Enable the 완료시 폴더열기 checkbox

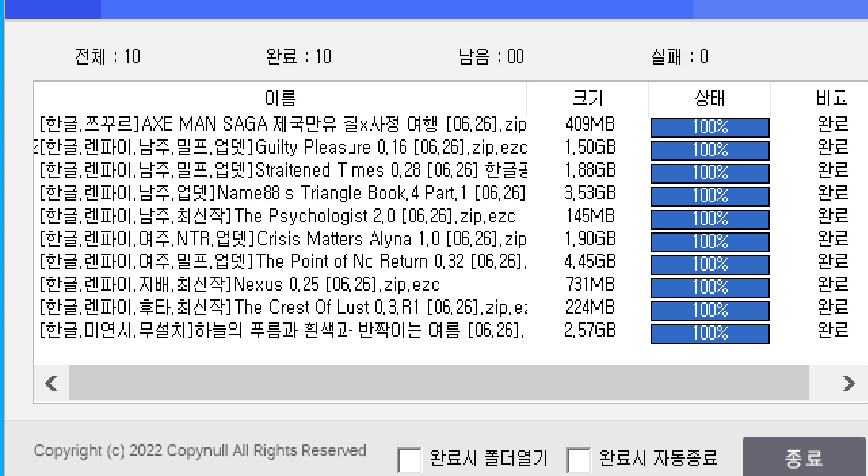409,460
